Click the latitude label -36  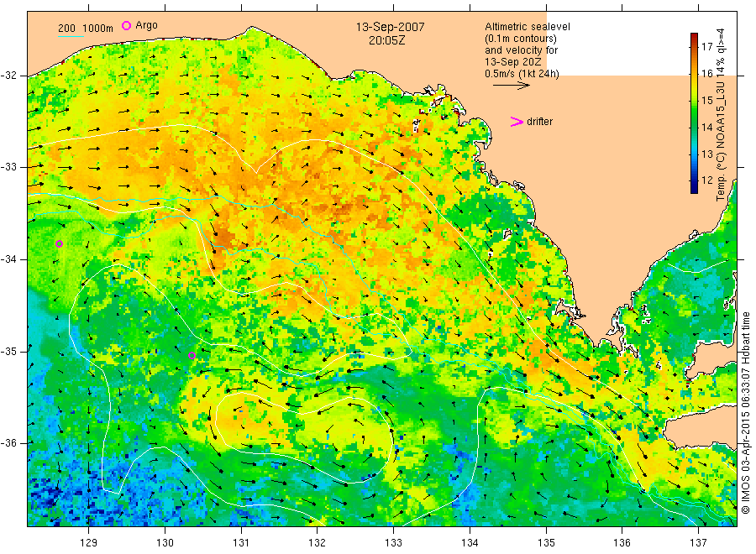(x=8, y=442)
